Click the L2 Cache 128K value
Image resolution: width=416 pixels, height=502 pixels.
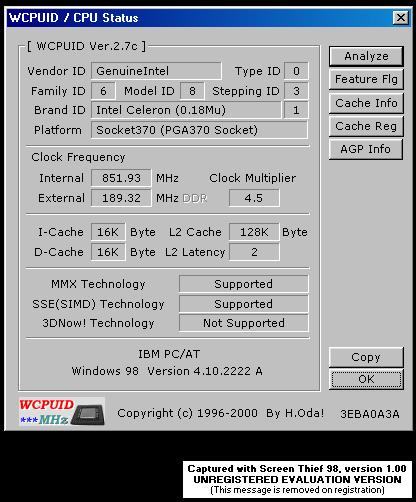(x=254, y=232)
